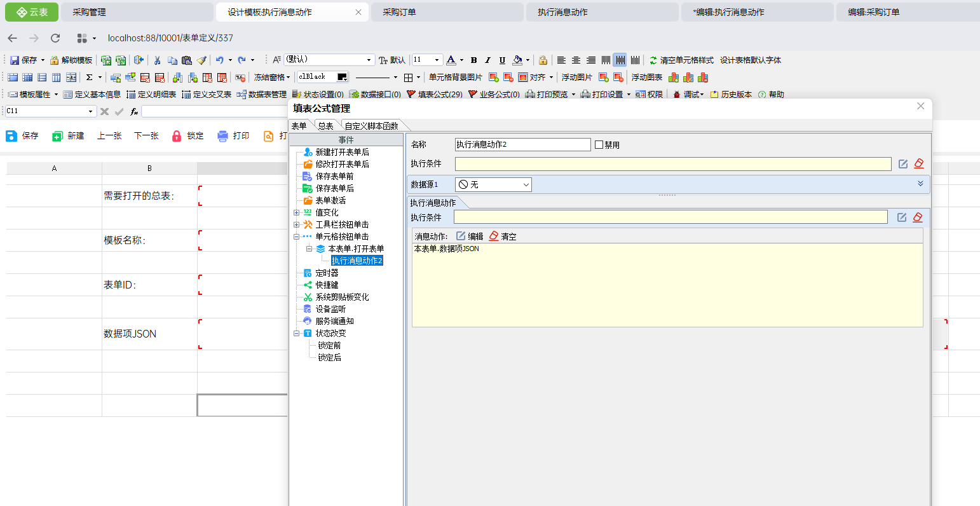The width and height of the screenshot is (980, 506).
Task: Click 清空 to clear message action
Action: click(x=503, y=236)
